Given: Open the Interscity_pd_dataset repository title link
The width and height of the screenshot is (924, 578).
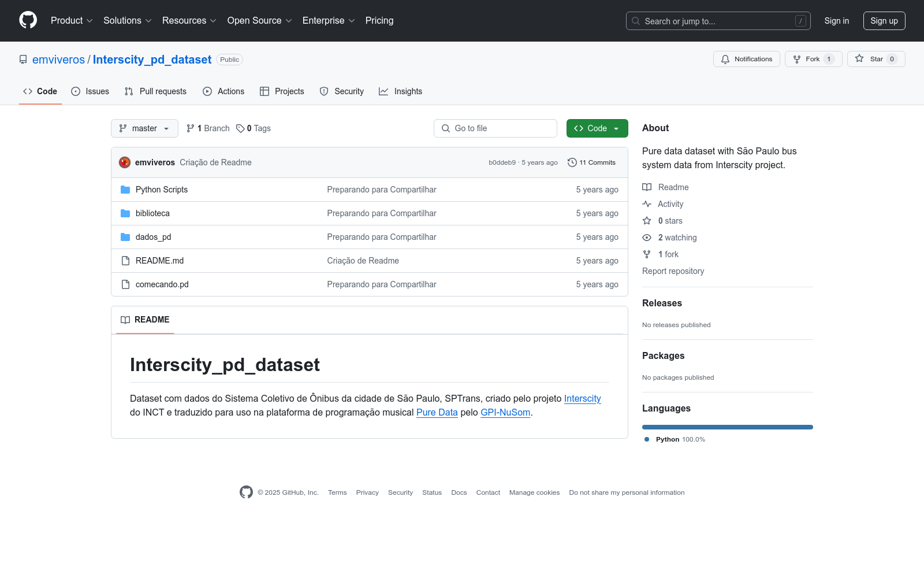Looking at the screenshot, I should 152,60.
